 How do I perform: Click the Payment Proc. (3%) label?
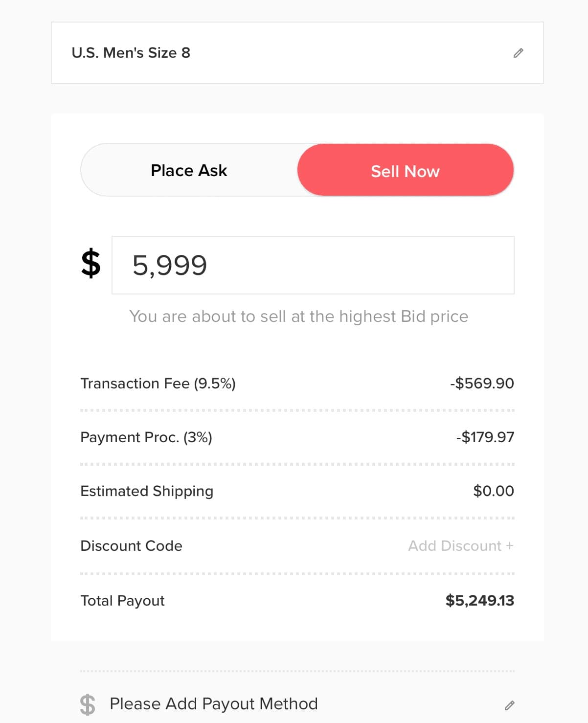point(146,437)
